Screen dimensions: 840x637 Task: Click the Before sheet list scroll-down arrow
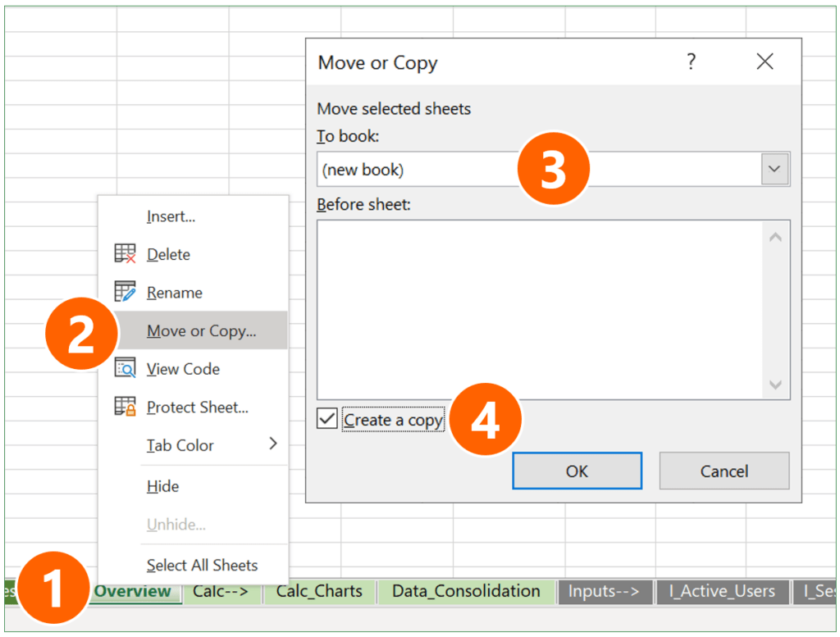[x=774, y=385]
